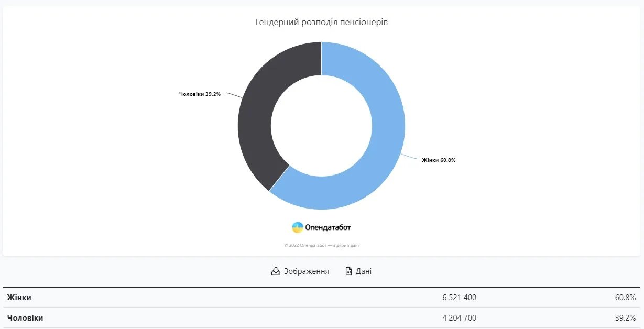Open the Дані download link

click(x=364, y=271)
